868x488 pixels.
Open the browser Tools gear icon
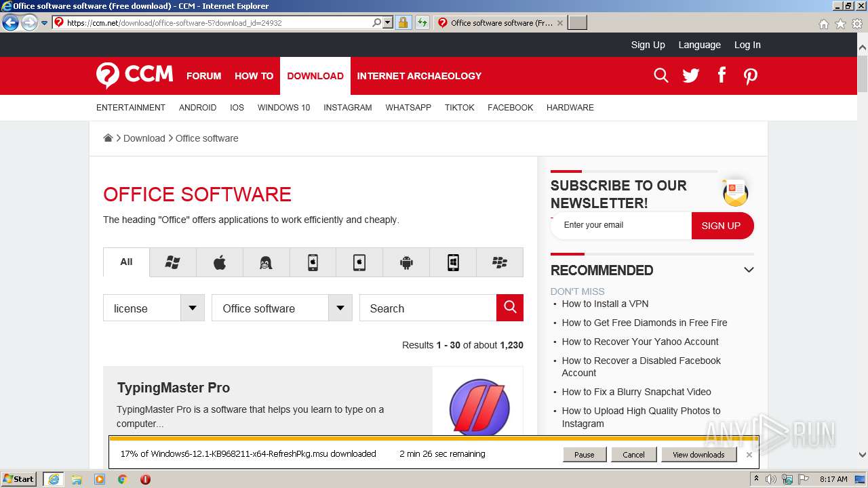click(857, 24)
